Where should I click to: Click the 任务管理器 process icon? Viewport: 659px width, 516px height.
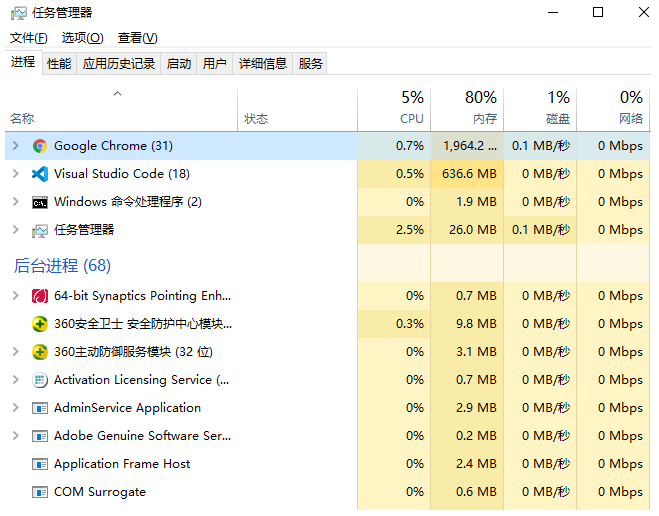[40, 230]
